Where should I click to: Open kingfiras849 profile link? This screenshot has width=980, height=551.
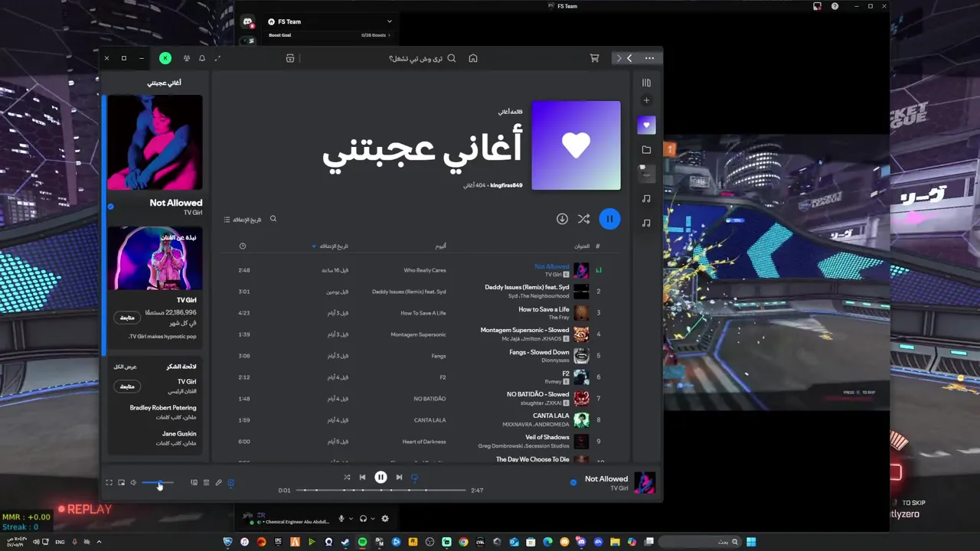506,185
